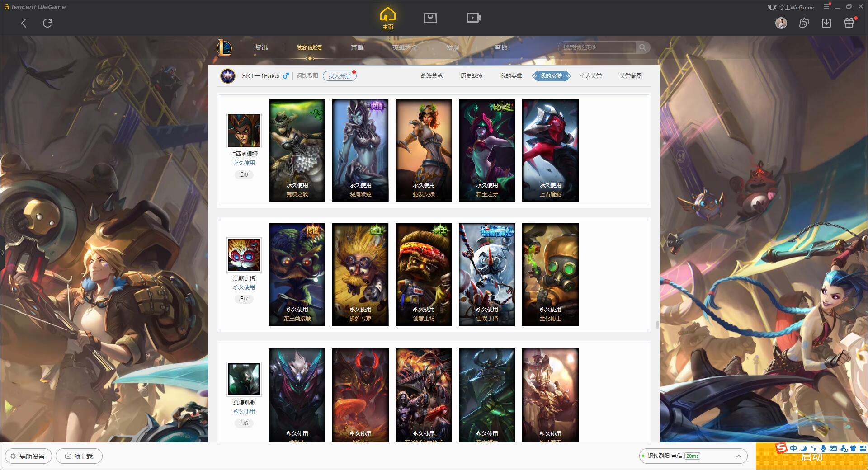Screen dimensions: 868x470
Task: Click the 预下载 button
Action: coord(79,456)
